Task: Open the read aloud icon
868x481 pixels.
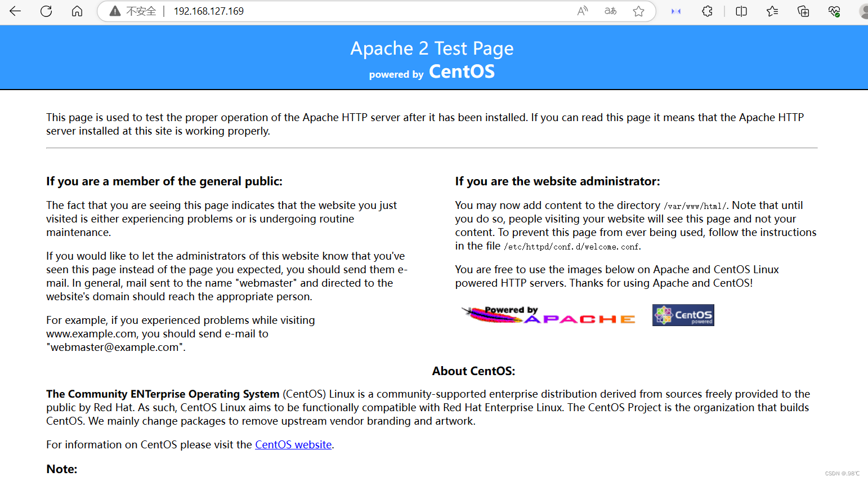Action: click(x=583, y=11)
